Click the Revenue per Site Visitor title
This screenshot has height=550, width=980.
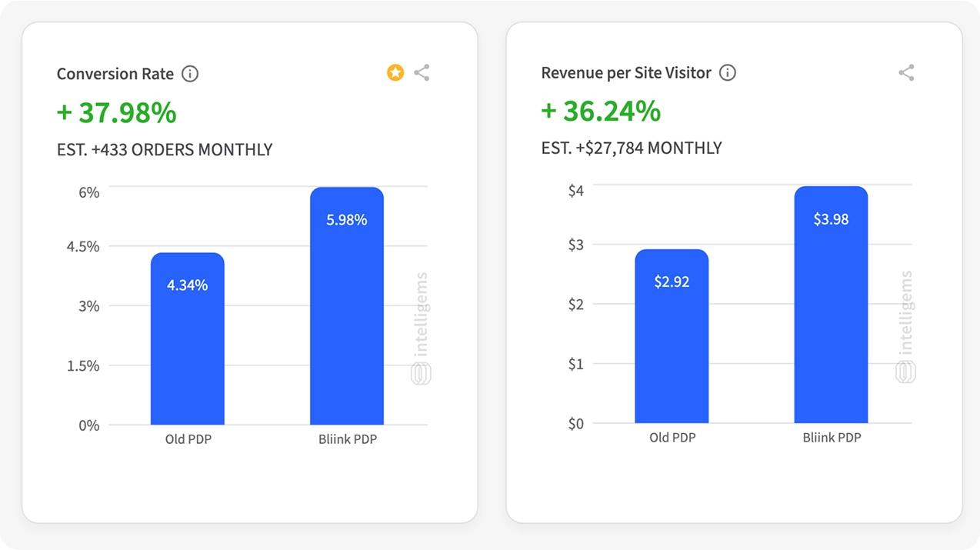pos(626,73)
